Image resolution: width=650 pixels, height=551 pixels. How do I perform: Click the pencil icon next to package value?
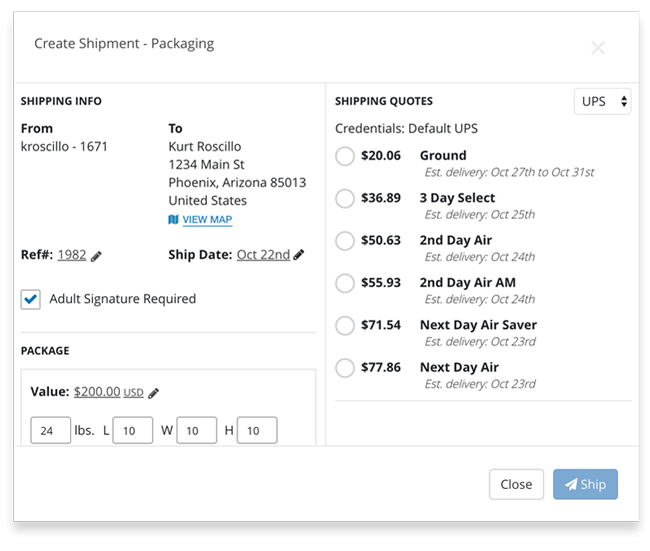tap(154, 393)
